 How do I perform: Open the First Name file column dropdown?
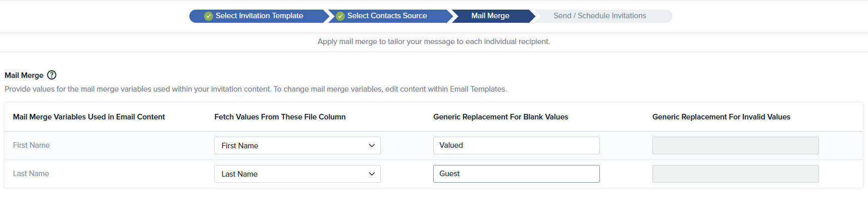pos(297,146)
